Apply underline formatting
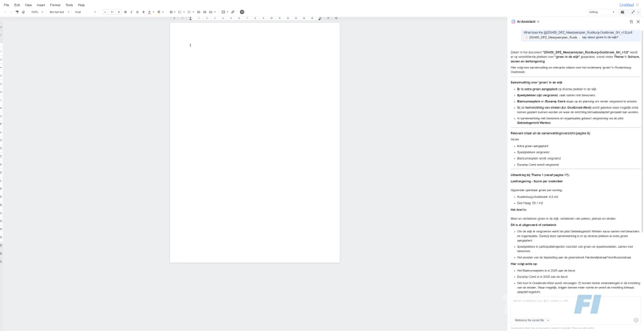 coord(137,12)
